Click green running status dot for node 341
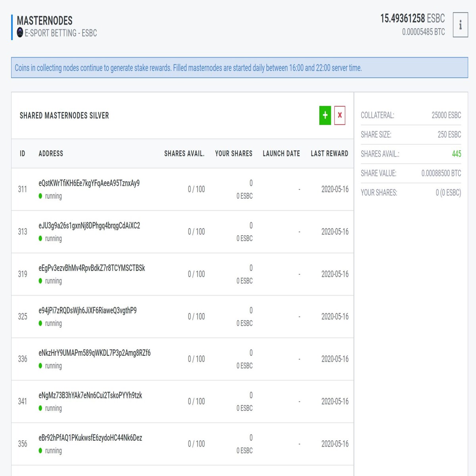 coord(40,408)
